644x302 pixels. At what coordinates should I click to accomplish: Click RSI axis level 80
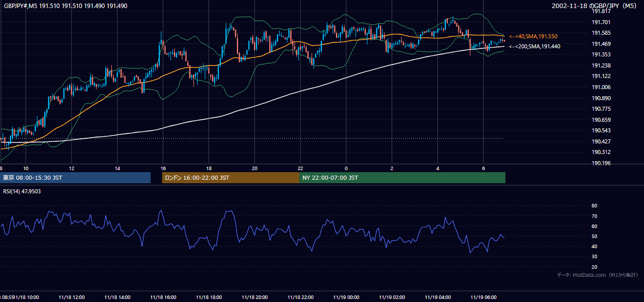coord(594,206)
